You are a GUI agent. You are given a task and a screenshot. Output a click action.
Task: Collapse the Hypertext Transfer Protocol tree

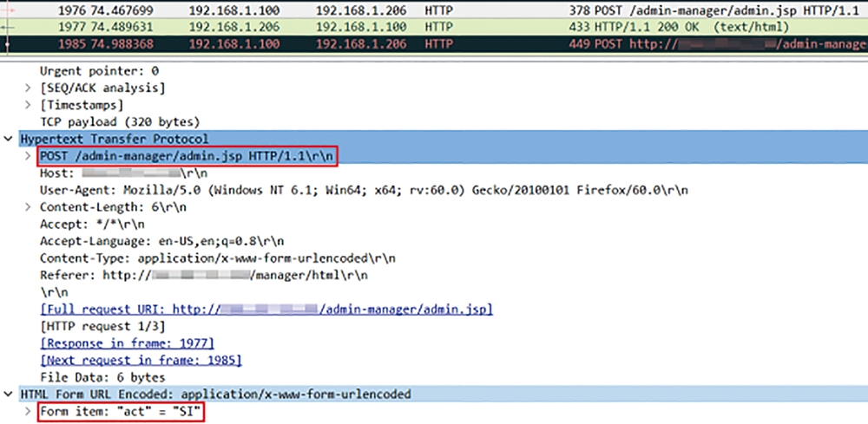click(x=10, y=139)
